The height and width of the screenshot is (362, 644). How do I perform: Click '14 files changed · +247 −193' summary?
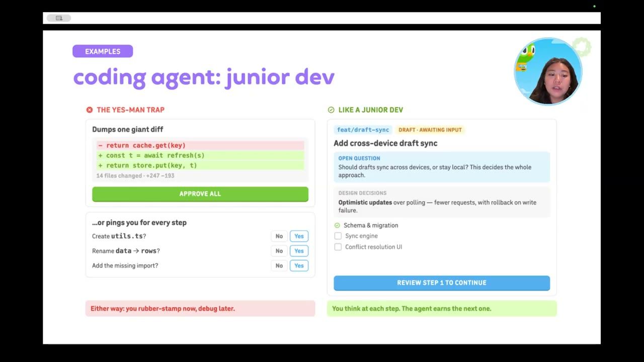[x=135, y=175]
